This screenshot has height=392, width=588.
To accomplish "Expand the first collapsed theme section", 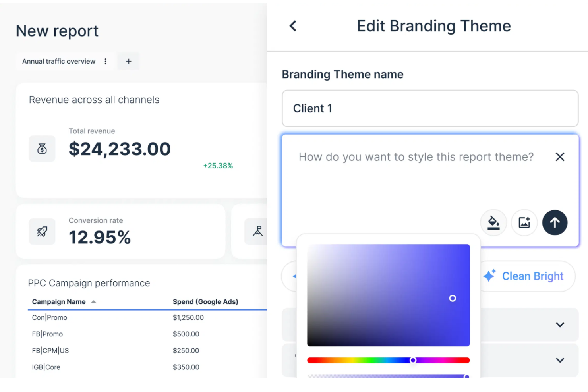I will point(560,324).
